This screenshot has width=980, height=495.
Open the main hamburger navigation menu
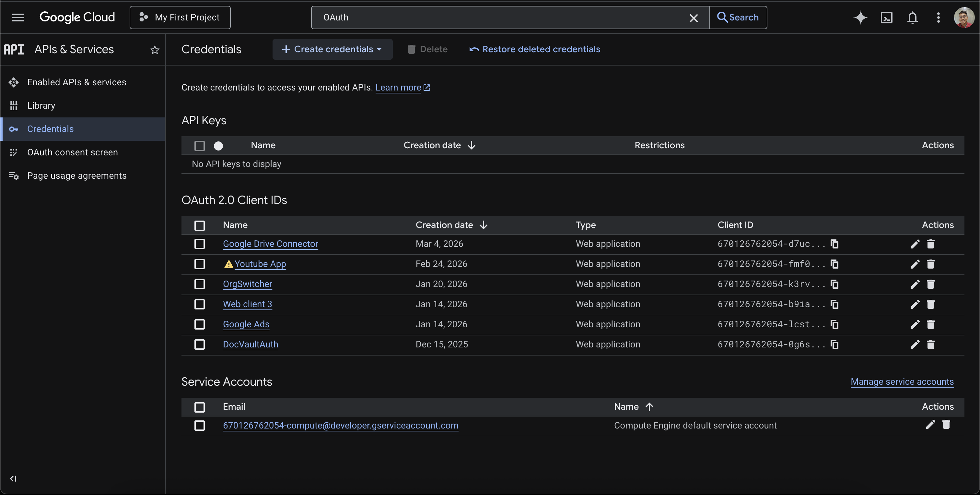tap(18, 18)
